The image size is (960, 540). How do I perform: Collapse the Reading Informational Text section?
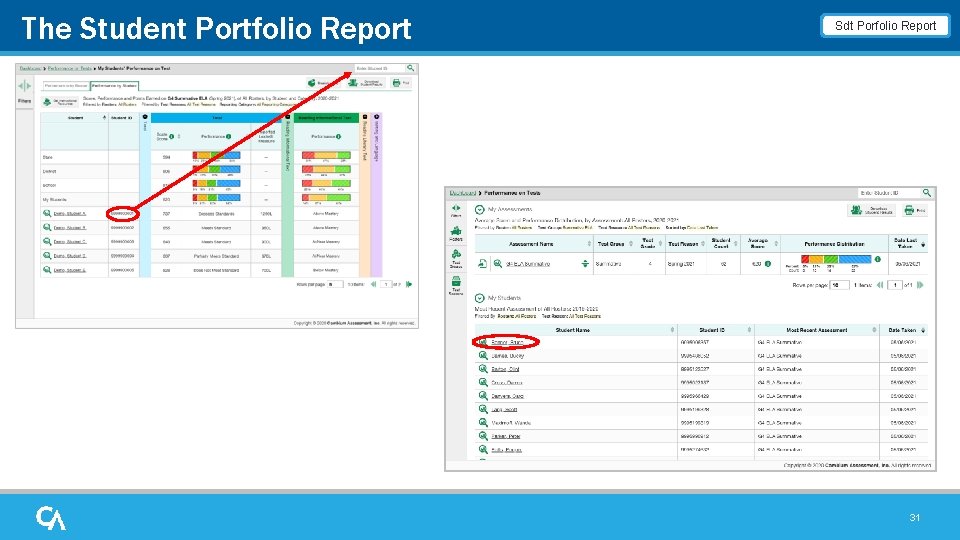point(288,117)
